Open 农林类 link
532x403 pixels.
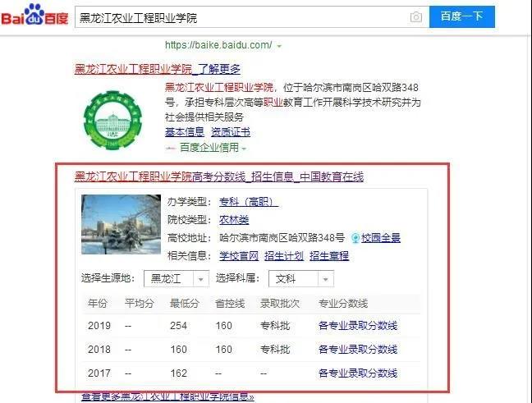point(234,220)
